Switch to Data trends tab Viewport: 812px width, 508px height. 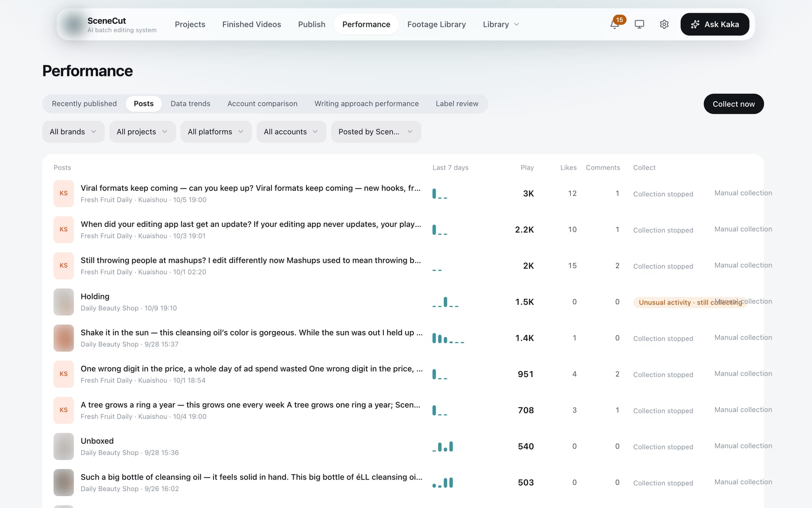coord(190,104)
